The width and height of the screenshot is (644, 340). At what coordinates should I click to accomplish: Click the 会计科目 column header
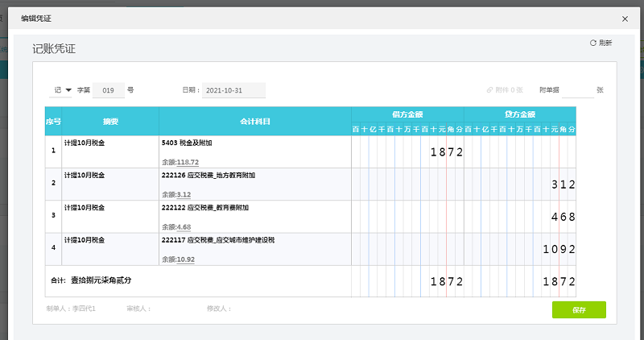click(x=255, y=122)
